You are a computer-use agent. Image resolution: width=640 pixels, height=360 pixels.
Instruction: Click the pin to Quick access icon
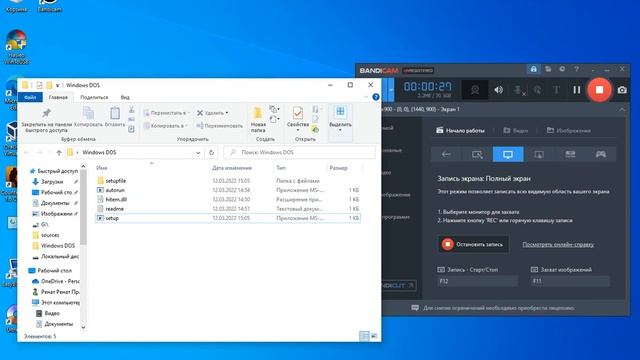tap(46, 113)
